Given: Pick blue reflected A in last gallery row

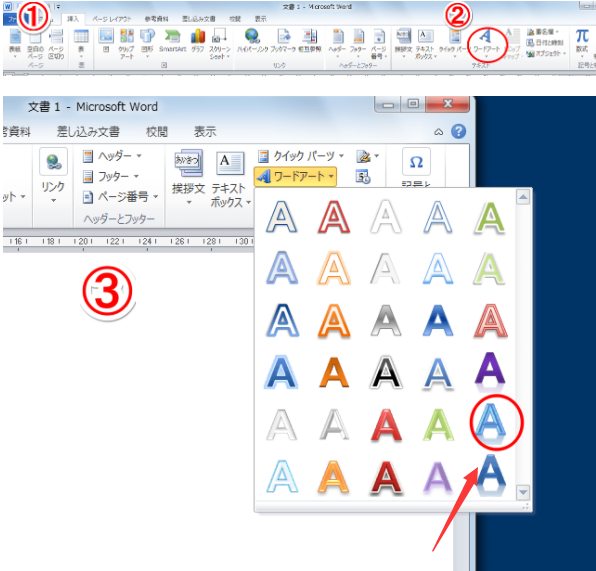Looking at the screenshot, I should pyautogui.click(x=491, y=475).
